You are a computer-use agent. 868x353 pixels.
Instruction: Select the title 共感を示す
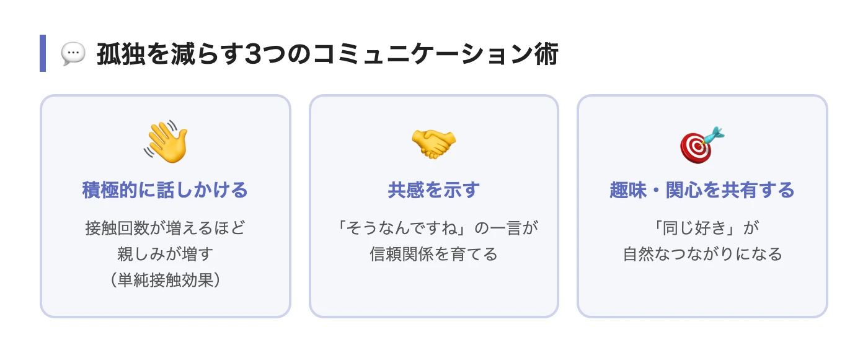tap(433, 190)
